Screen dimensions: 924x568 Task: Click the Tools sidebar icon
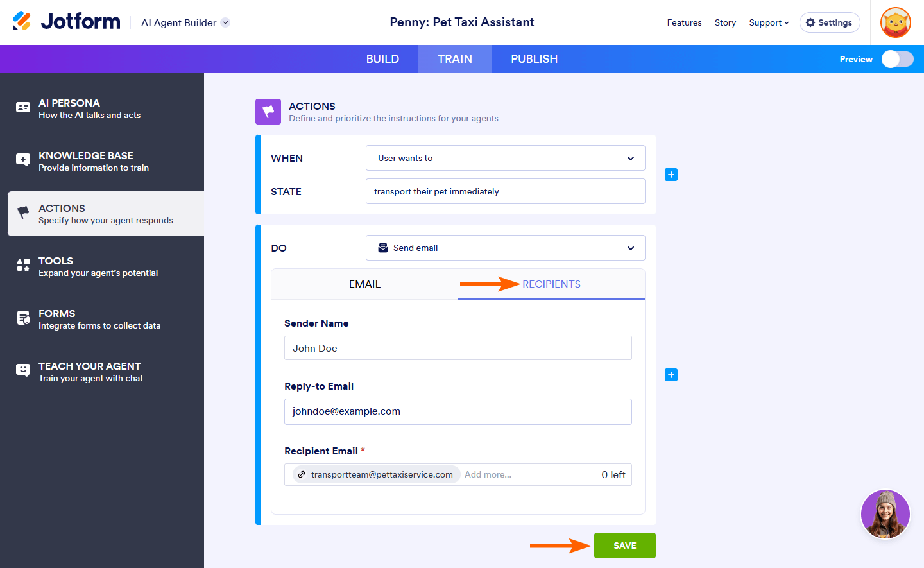click(23, 265)
